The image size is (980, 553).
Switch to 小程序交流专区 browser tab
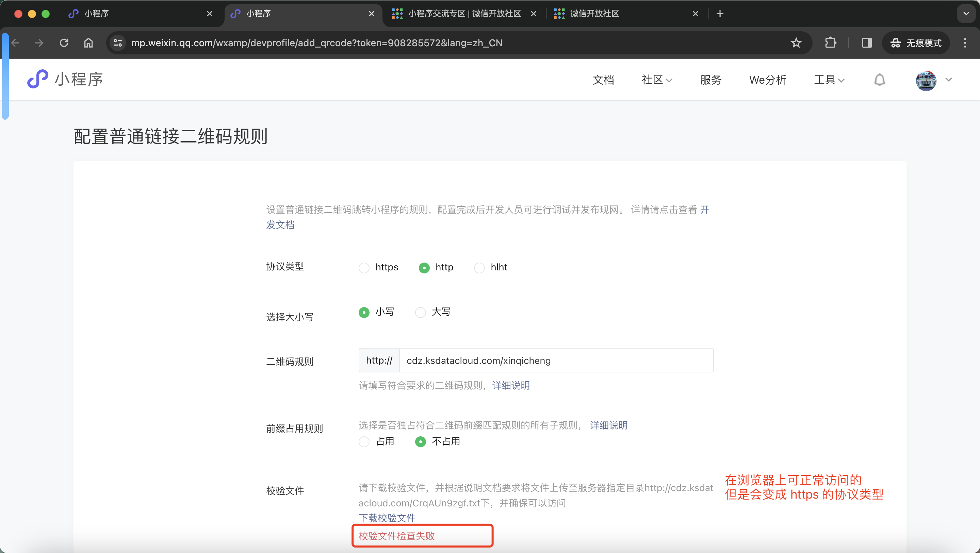click(464, 14)
